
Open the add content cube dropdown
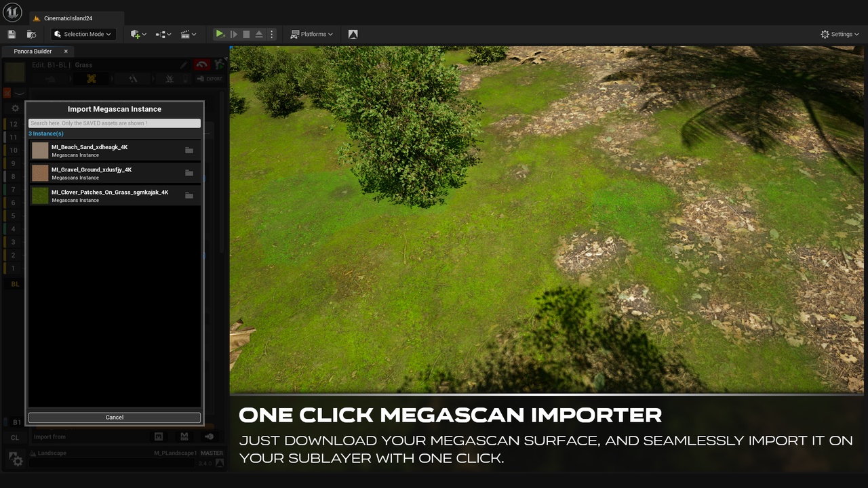click(x=138, y=34)
